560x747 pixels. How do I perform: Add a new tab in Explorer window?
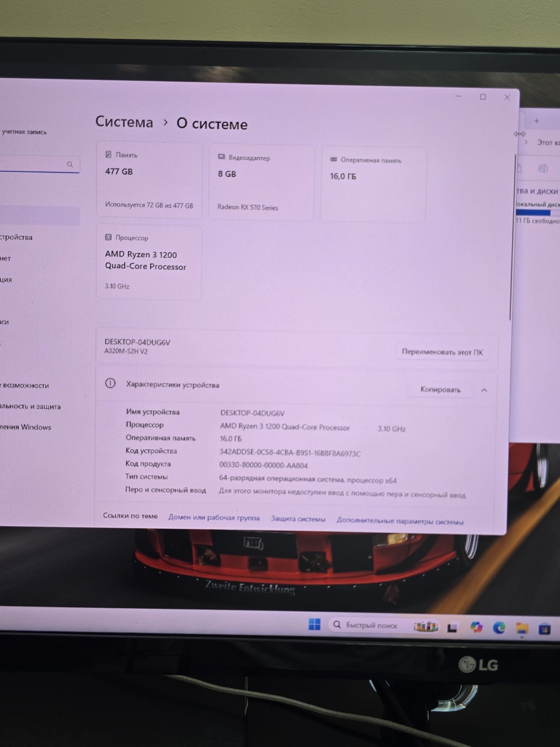(x=536, y=121)
